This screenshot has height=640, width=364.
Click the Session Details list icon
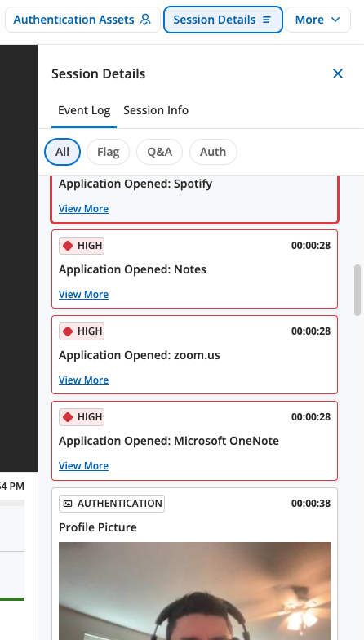click(266, 20)
